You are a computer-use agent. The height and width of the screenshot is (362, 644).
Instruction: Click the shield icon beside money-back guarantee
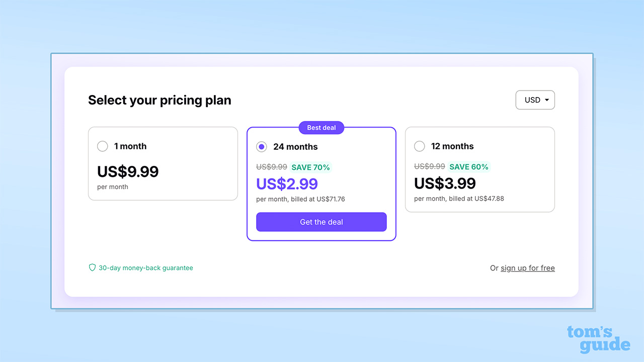pyautogui.click(x=92, y=268)
